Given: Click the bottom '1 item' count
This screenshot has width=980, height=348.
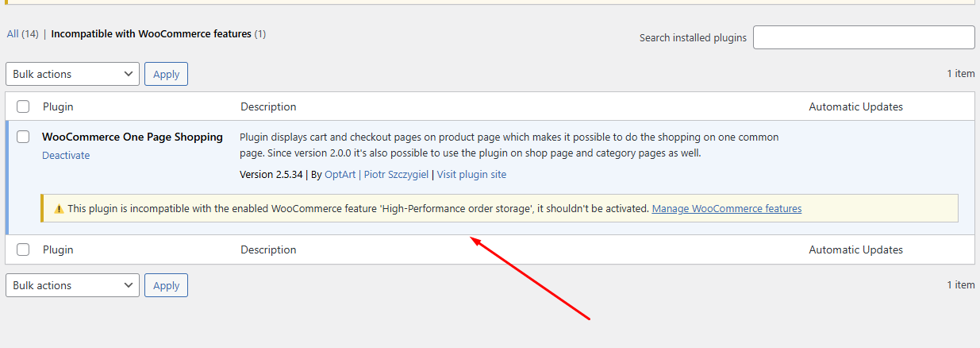Looking at the screenshot, I should [x=960, y=284].
